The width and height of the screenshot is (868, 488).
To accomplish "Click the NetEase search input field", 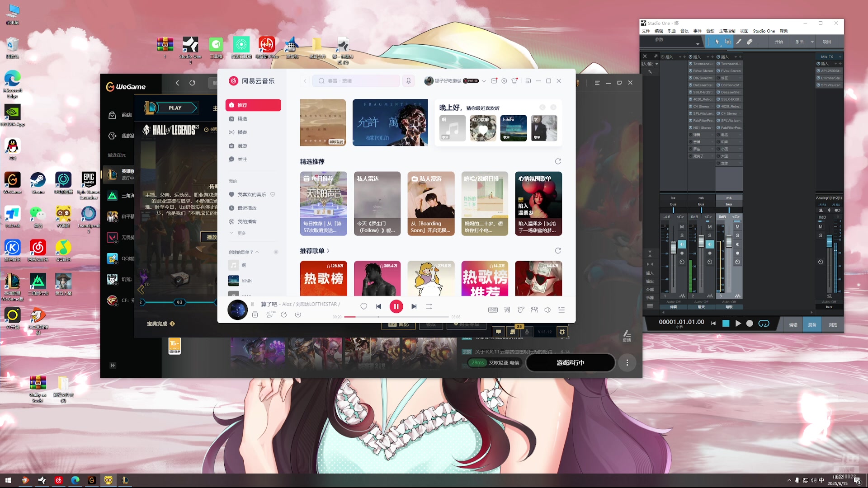I will pyautogui.click(x=356, y=81).
